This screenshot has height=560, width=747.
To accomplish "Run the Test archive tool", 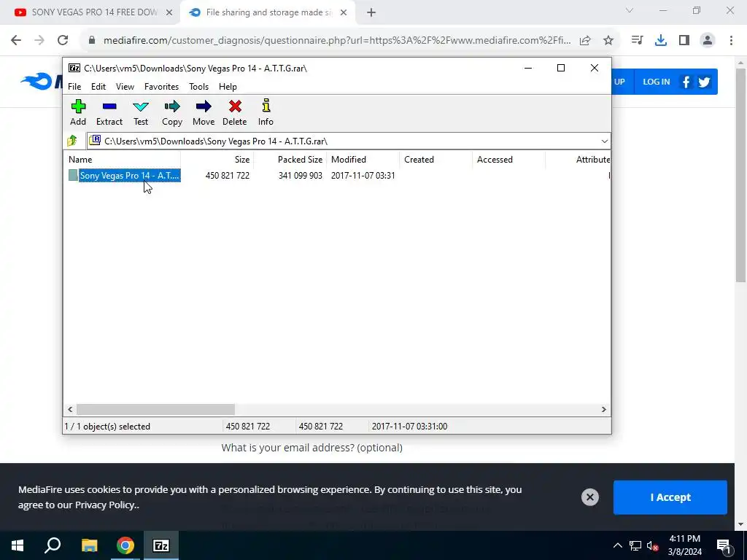I will [141, 112].
